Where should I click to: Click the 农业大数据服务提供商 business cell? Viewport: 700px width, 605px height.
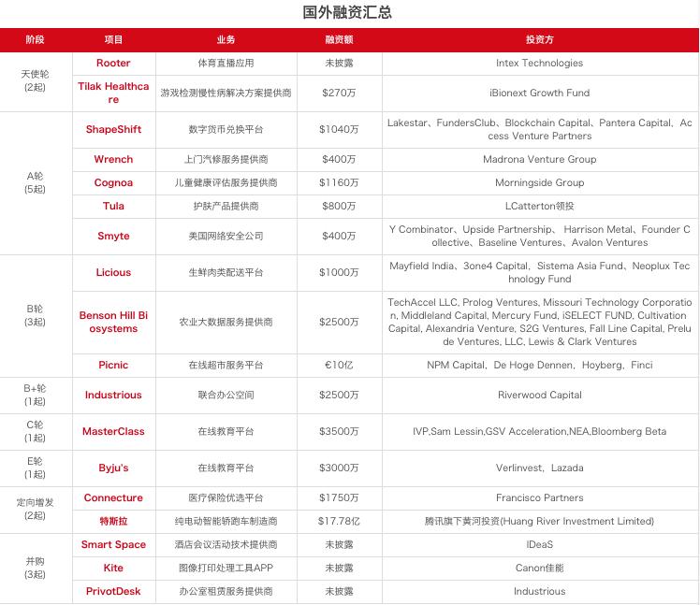coord(226,322)
